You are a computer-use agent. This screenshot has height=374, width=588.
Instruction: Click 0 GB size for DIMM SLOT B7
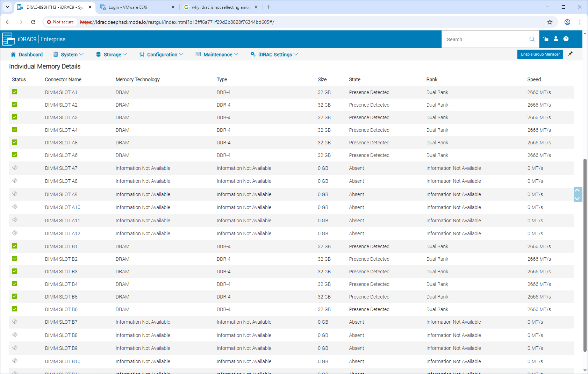[x=323, y=322]
